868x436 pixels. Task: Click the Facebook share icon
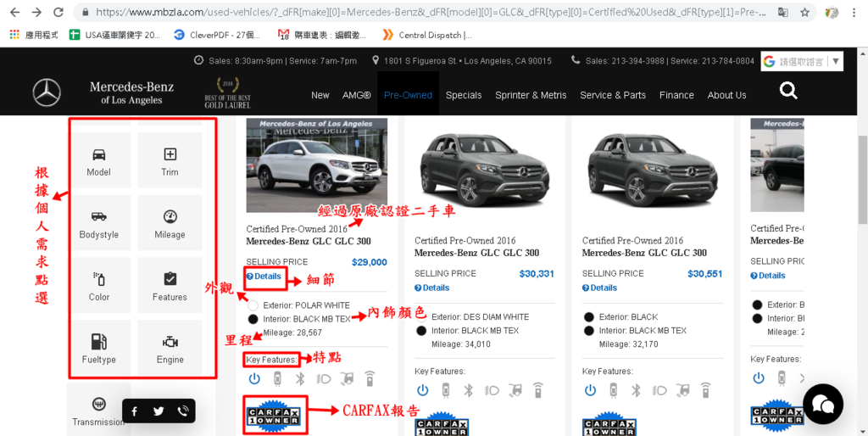coord(135,411)
